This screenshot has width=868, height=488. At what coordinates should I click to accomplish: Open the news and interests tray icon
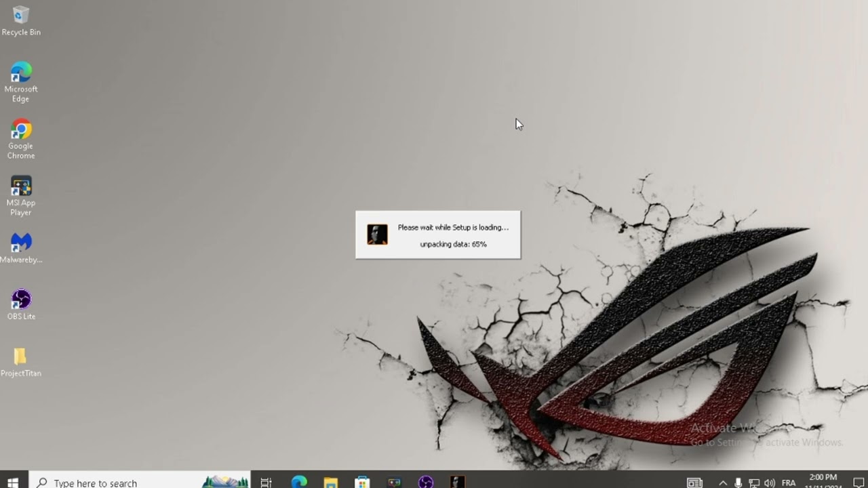(694, 483)
